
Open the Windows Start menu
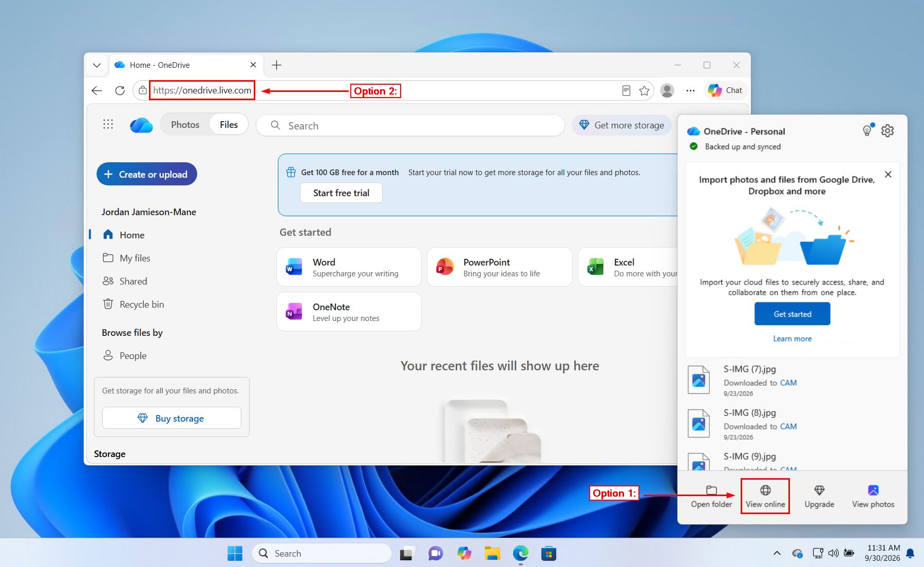(235, 553)
